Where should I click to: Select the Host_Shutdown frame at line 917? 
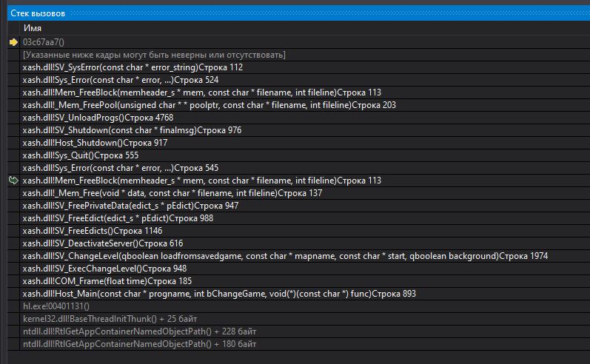95,143
